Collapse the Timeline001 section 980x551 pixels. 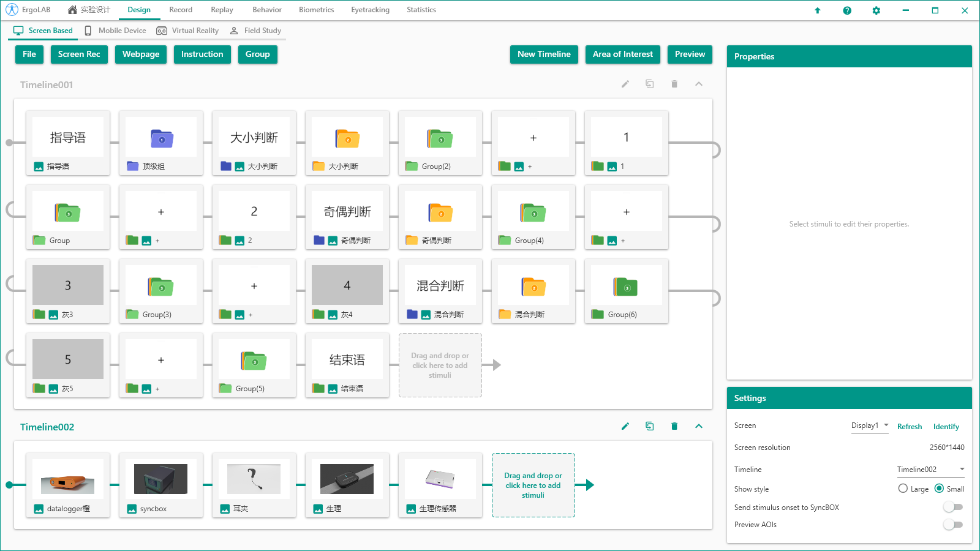[x=699, y=84]
